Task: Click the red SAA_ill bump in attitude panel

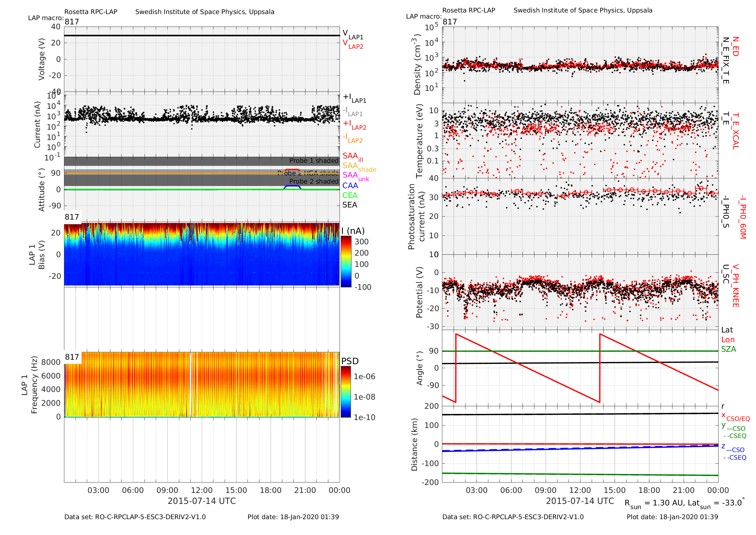Action: click(x=292, y=170)
